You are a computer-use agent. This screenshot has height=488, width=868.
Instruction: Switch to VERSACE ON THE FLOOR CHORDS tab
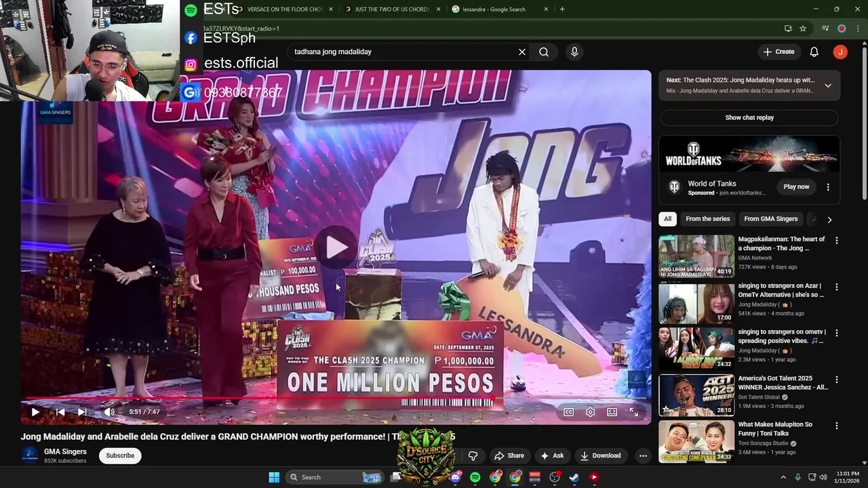(285, 9)
